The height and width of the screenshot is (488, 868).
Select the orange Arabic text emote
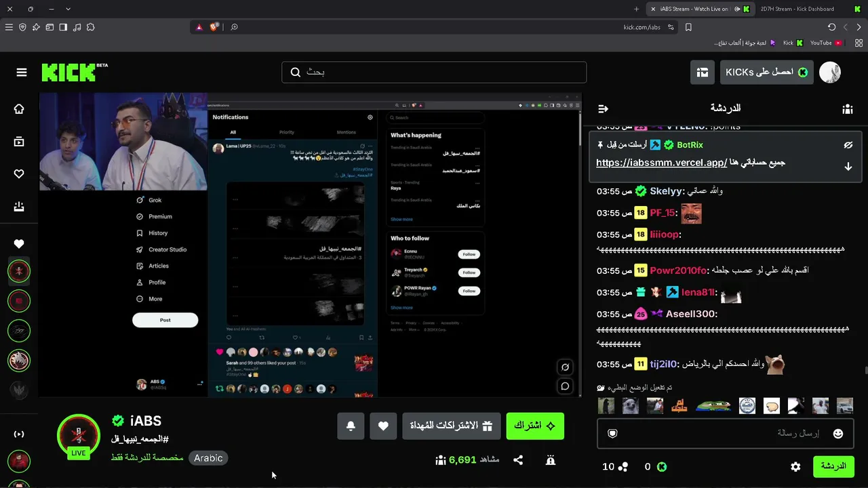679,406
